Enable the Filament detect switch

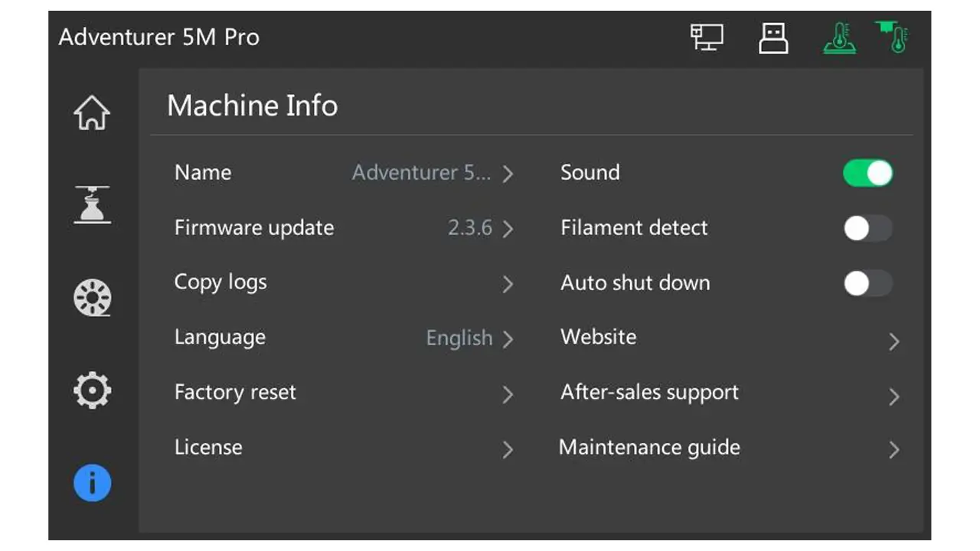[x=867, y=228]
